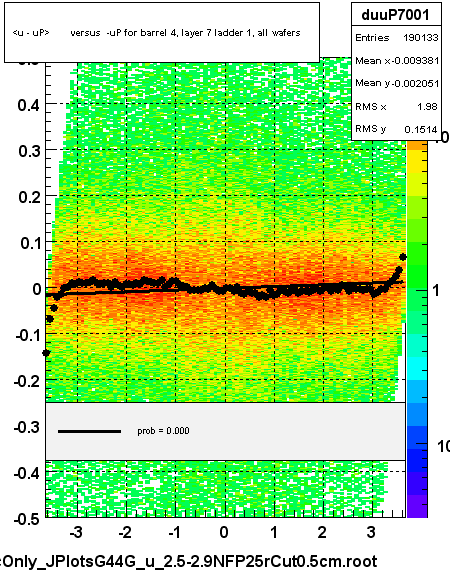The width and height of the screenshot is (450, 575).
Task: Click the x-axis label -2
Action: tap(125, 532)
